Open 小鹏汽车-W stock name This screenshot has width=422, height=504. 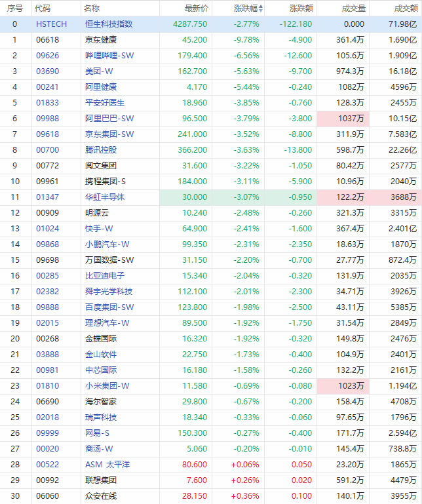[107, 244]
